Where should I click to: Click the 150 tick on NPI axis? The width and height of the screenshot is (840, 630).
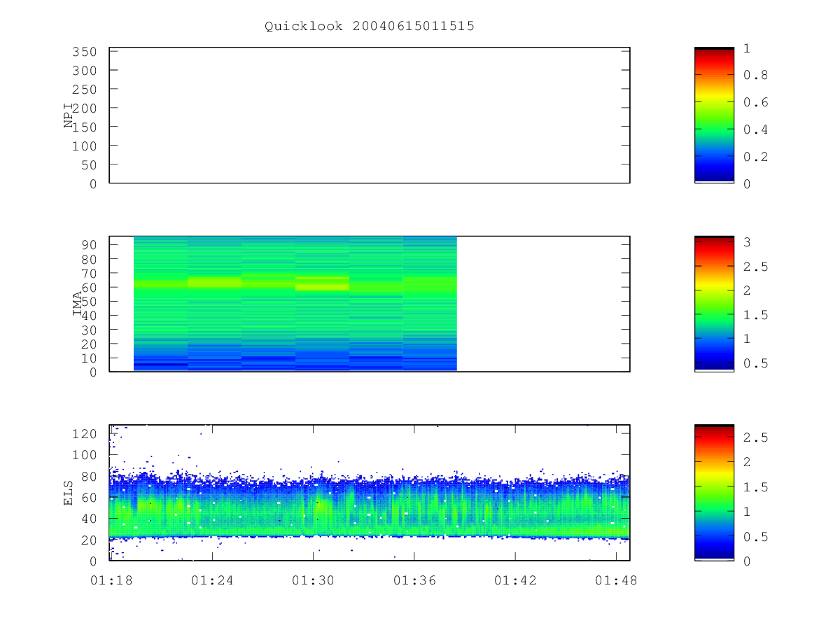tap(83, 127)
